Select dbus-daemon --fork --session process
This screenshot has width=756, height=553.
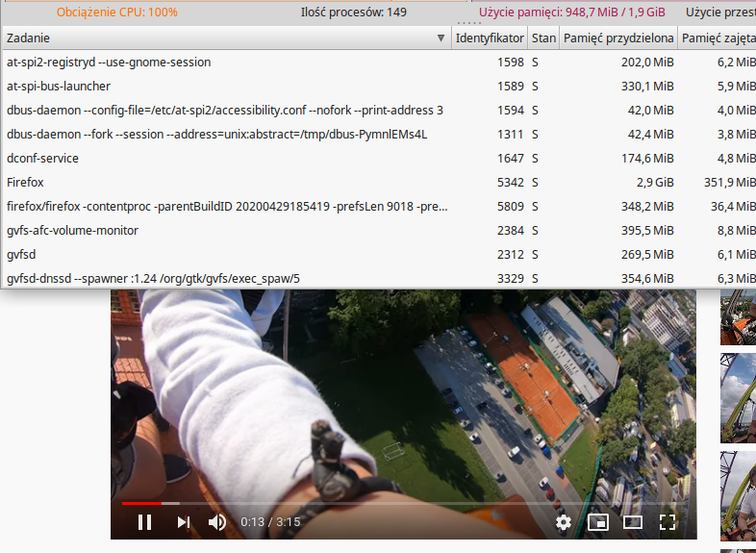pos(380,134)
